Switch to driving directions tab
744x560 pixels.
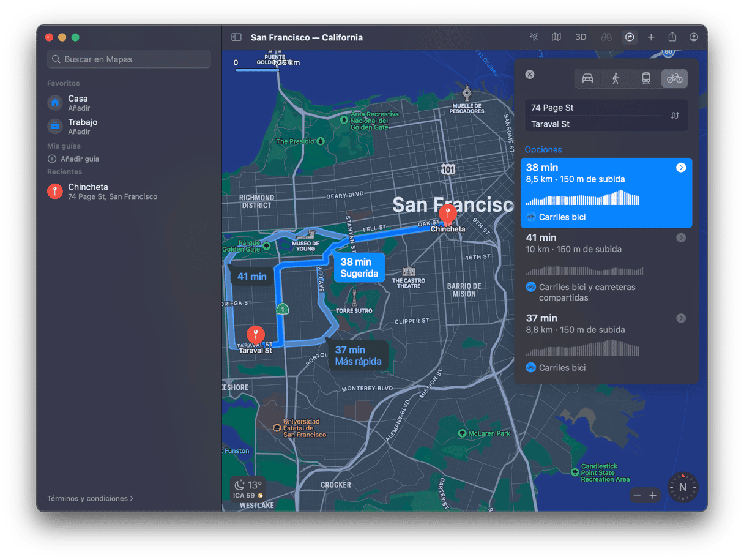(587, 78)
